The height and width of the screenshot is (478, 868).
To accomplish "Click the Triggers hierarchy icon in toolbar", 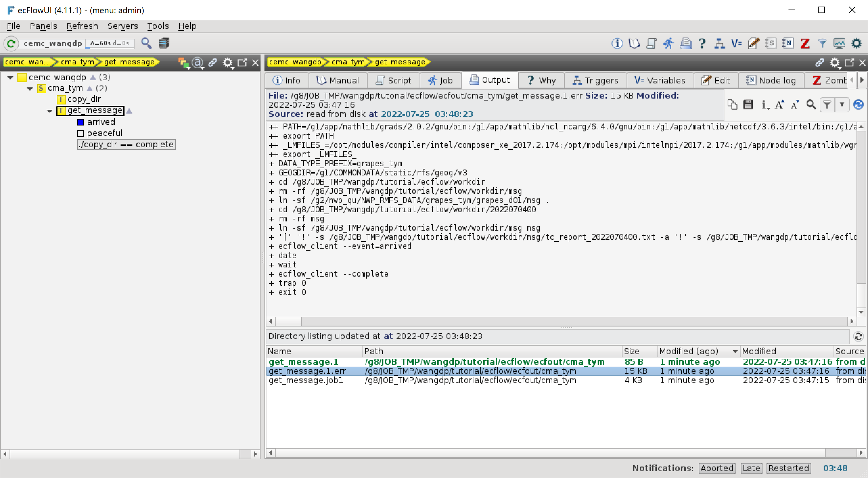I will click(720, 43).
